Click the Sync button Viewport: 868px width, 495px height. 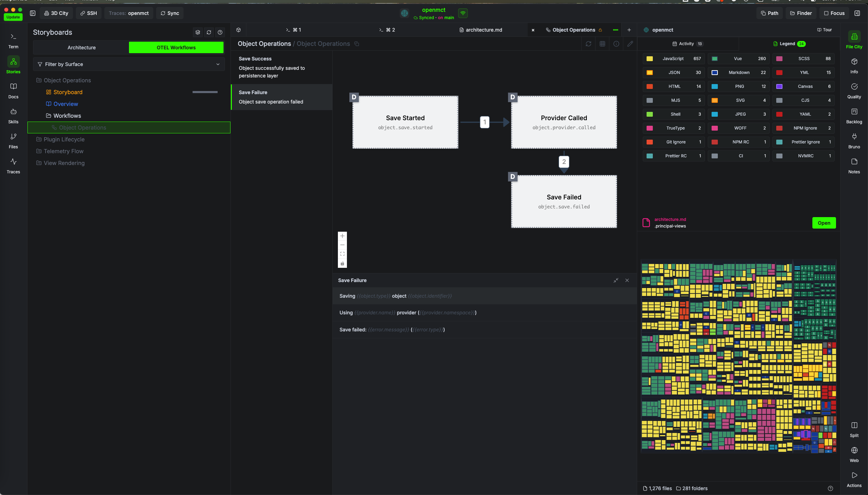[x=170, y=13]
